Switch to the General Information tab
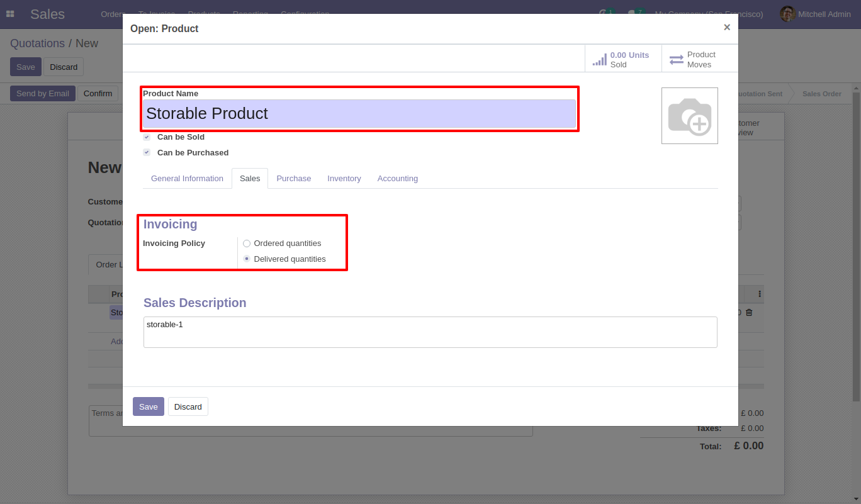861x504 pixels. [x=187, y=179]
